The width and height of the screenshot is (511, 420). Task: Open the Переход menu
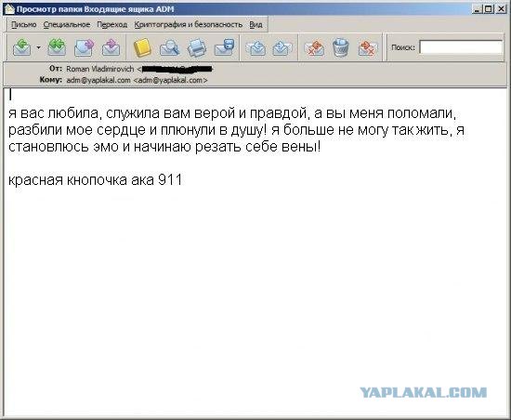(x=112, y=25)
